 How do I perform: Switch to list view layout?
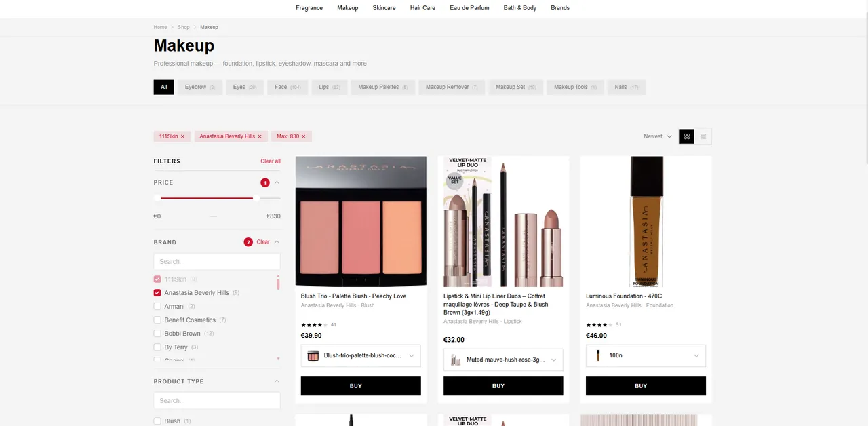tap(703, 136)
